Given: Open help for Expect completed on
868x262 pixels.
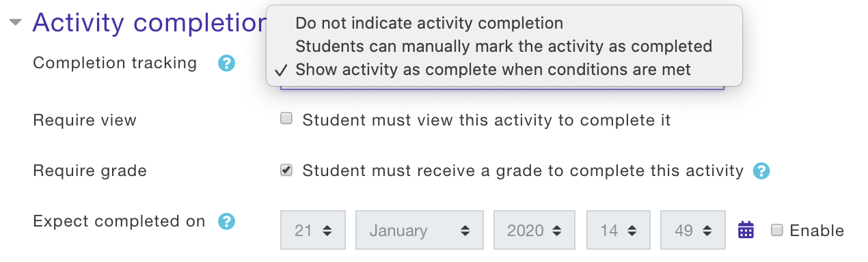Looking at the screenshot, I should [226, 222].
